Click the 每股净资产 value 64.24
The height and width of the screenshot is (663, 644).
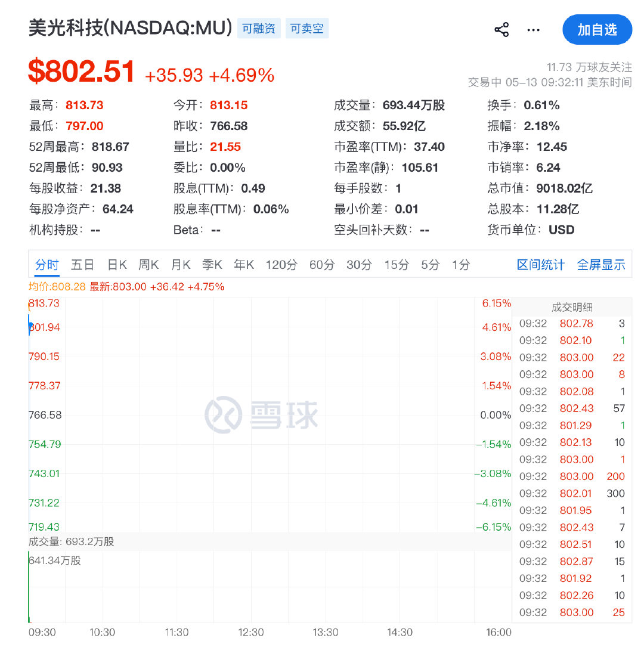click(118, 209)
